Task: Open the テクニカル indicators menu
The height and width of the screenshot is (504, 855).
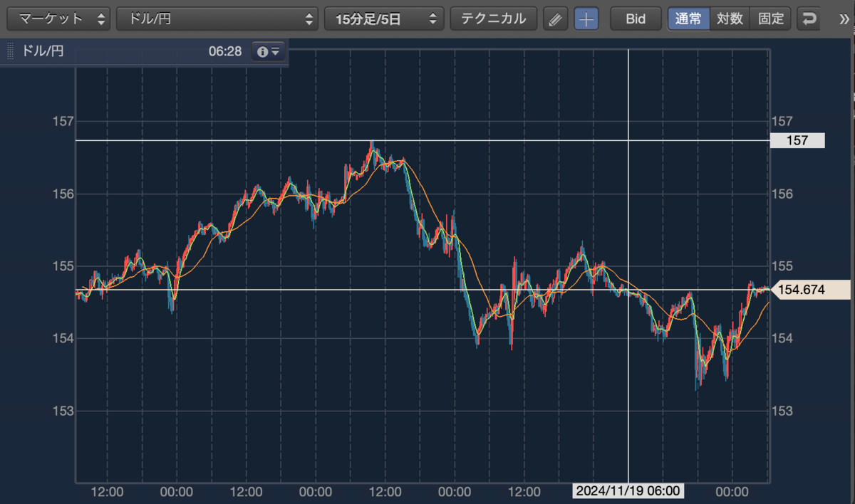Action: coord(493,19)
